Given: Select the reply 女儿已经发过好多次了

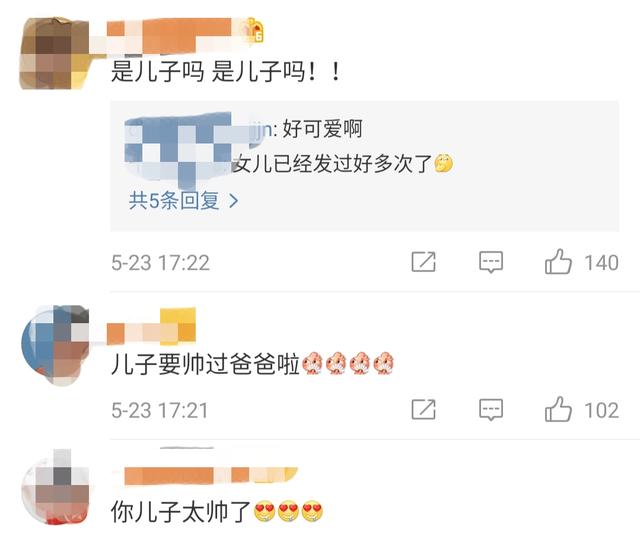Looking at the screenshot, I should (x=343, y=164).
